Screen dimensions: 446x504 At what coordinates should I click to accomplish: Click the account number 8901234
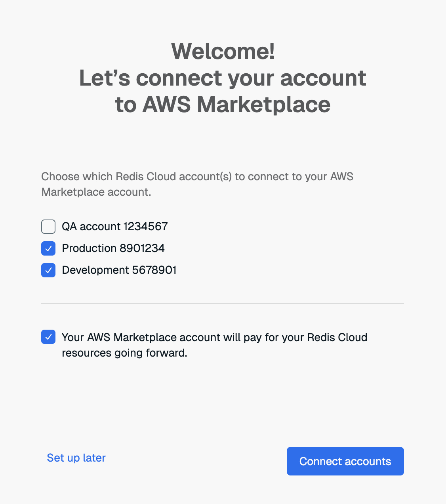[142, 248]
